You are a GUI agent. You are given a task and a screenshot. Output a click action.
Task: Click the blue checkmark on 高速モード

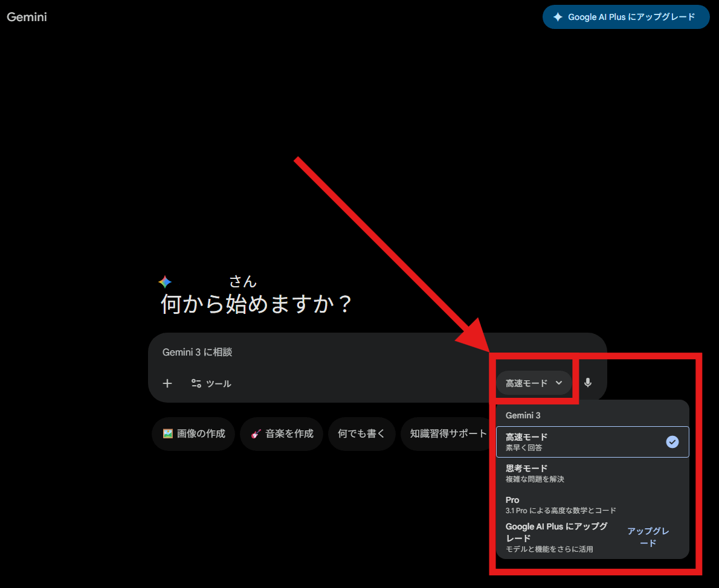[672, 442]
